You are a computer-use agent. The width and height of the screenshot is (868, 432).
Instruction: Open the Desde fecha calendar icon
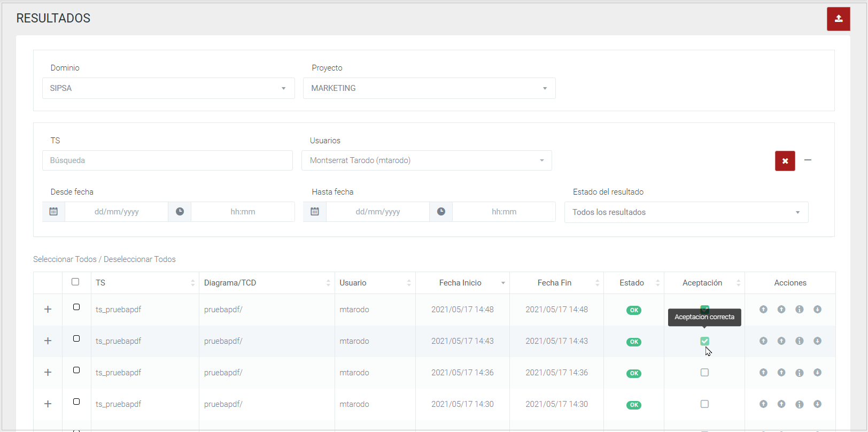click(53, 212)
